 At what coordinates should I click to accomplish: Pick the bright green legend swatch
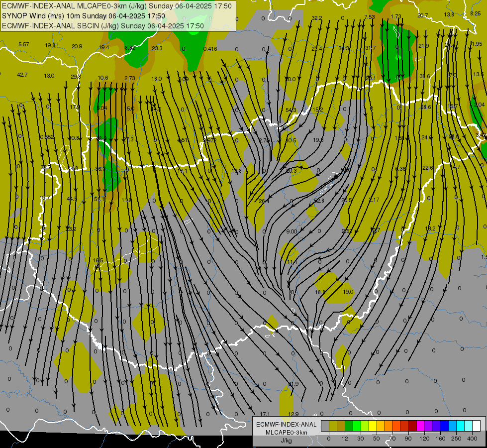tap(357, 426)
